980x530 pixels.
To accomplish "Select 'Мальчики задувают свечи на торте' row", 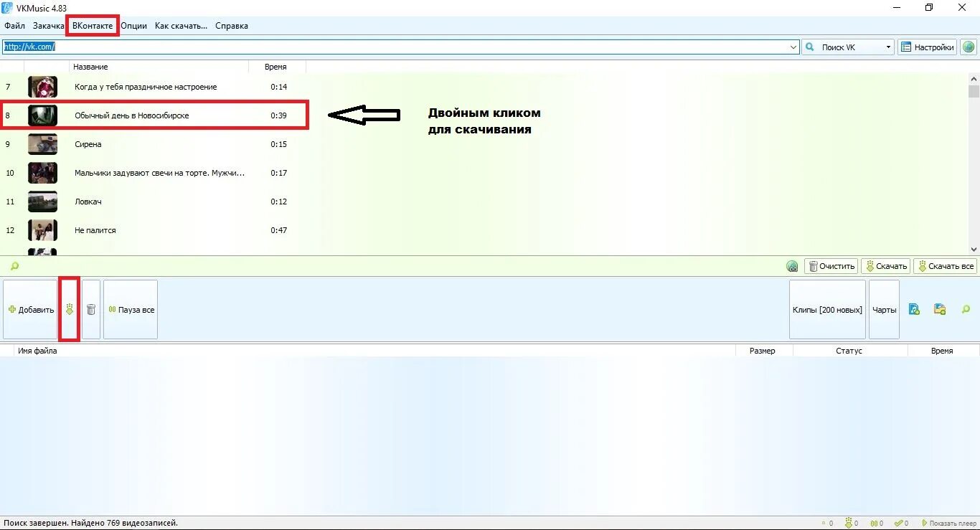I will (x=154, y=173).
